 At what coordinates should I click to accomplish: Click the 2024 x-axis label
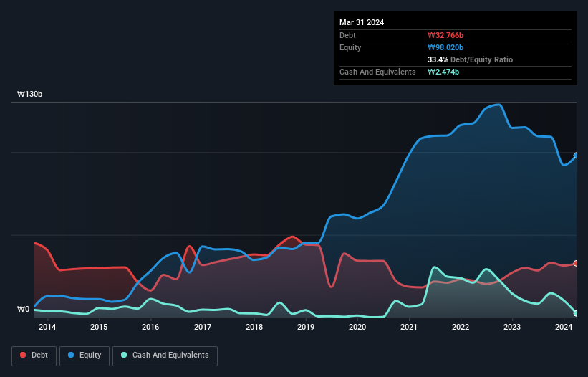(x=564, y=327)
